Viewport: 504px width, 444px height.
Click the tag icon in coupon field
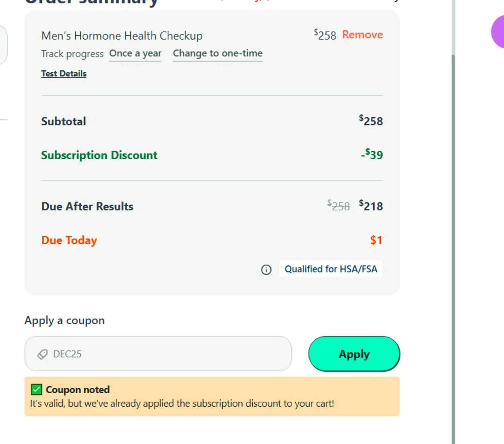(x=42, y=354)
